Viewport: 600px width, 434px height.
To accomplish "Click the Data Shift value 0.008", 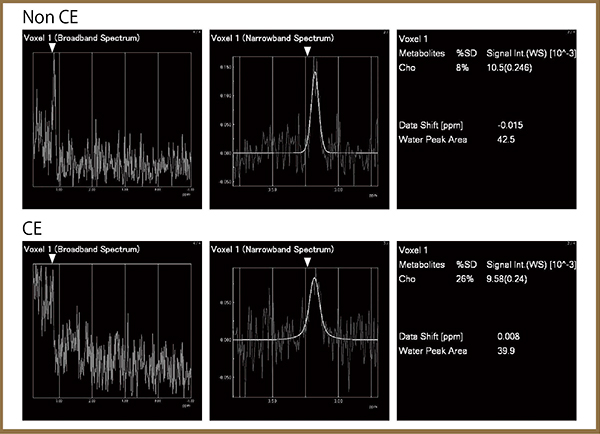I will (509, 337).
